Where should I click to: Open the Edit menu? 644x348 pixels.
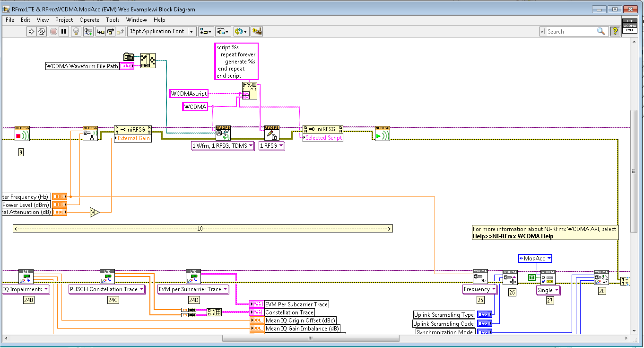(26, 20)
